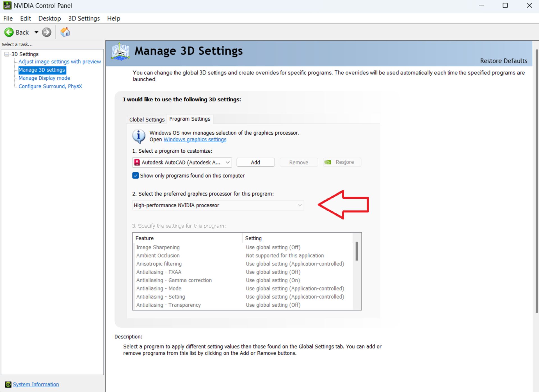Switch to the Global Settings tab

point(147,120)
